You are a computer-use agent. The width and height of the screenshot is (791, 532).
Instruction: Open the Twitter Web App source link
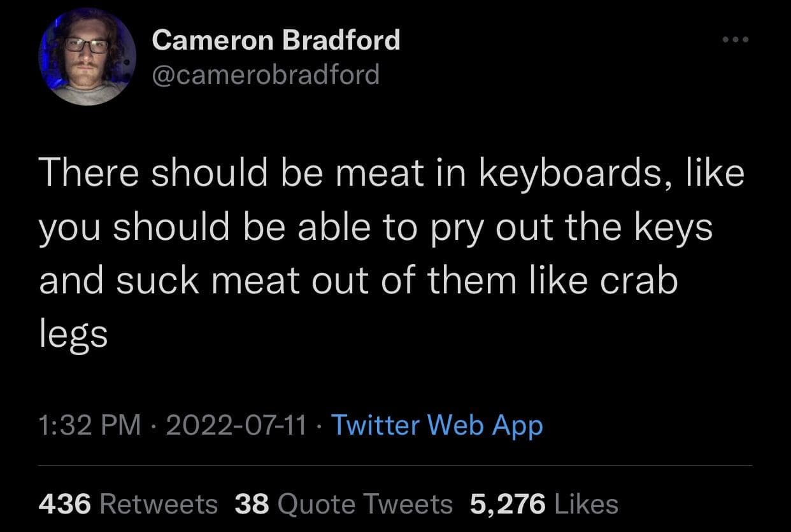point(437,425)
